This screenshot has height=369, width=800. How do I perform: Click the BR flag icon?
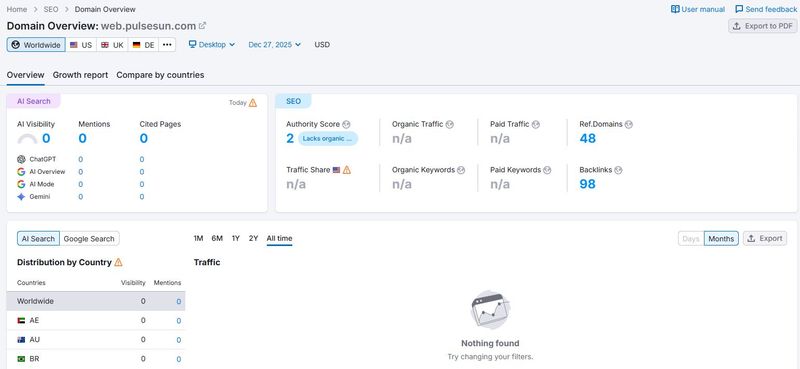[x=21, y=359]
